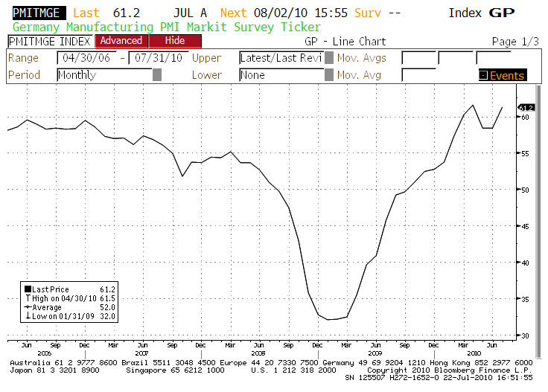Select the Latest/Last Revi upper field
Image resolution: width=548 pixels, height=392 pixels.
[281, 57]
